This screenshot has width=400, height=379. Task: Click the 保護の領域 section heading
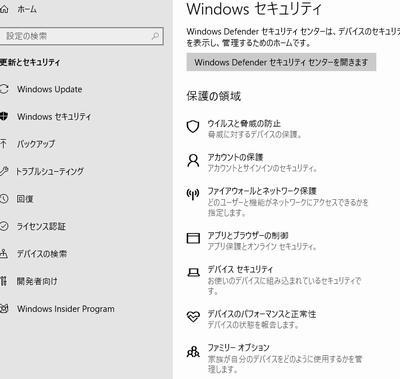pyautogui.click(x=214, y=96)
